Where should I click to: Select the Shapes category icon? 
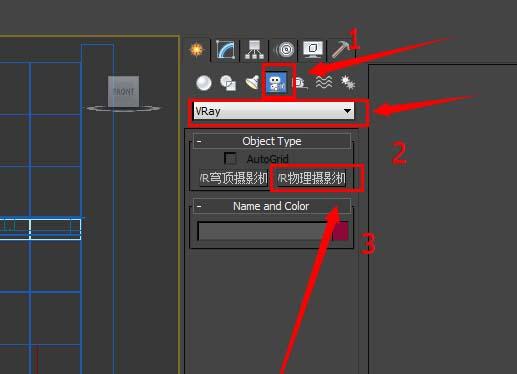coord(228,83)
